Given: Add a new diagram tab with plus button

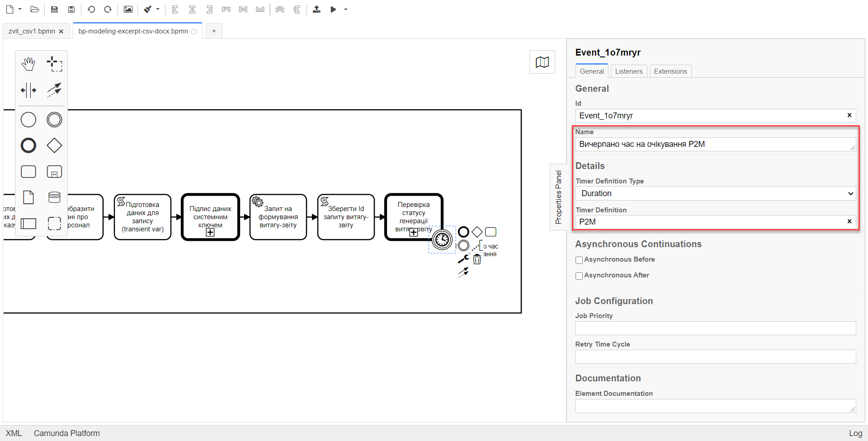Looking at the screenshot, I should [x=214, y=31].
